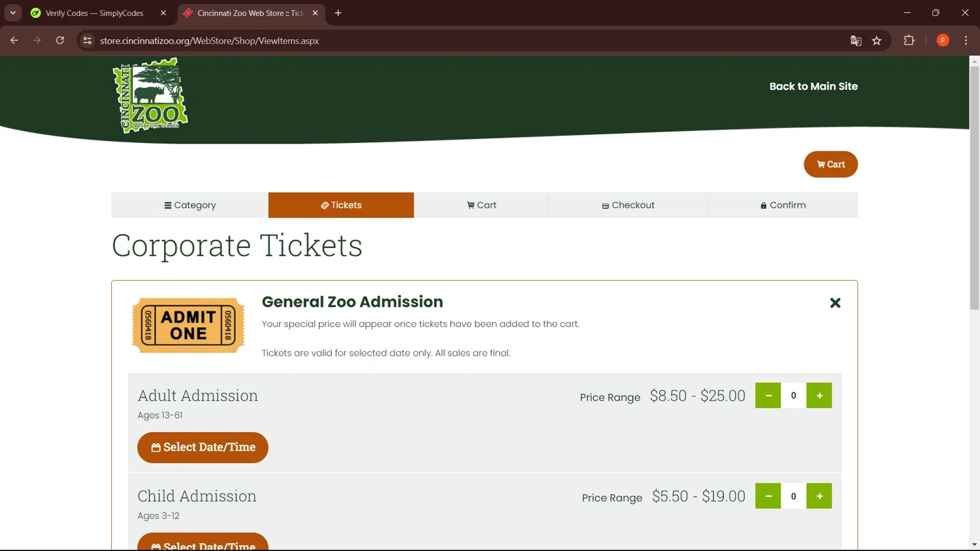The width and height of the screenshot is (980, 551).
Task: Click the Adult Admission quantity field
Action: (x=794, y=396)
